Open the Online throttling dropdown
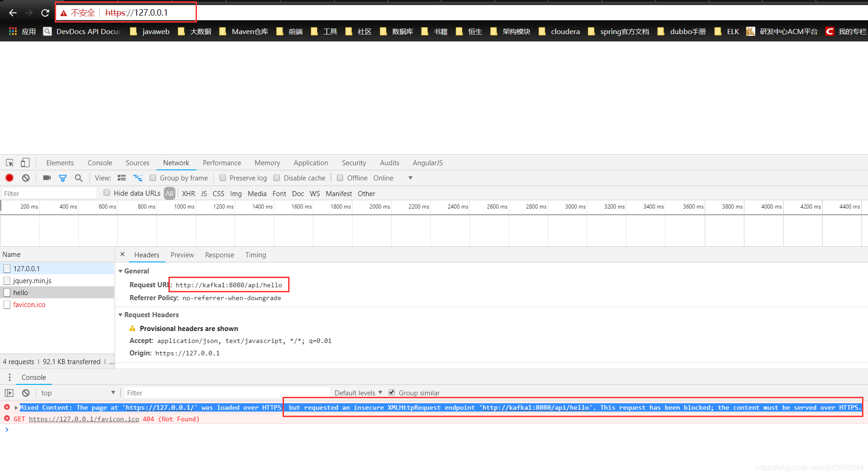Screen dimensions: 868x476 [x=393, y=178]
